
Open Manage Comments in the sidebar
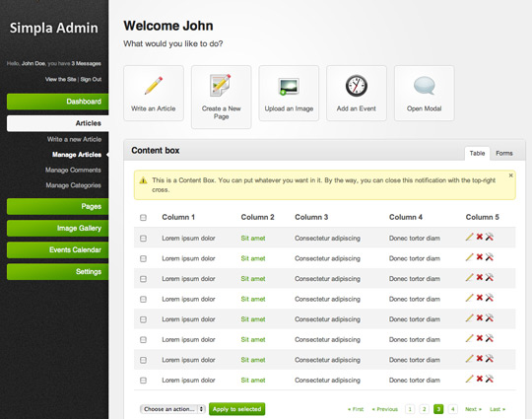coord(73,170)
